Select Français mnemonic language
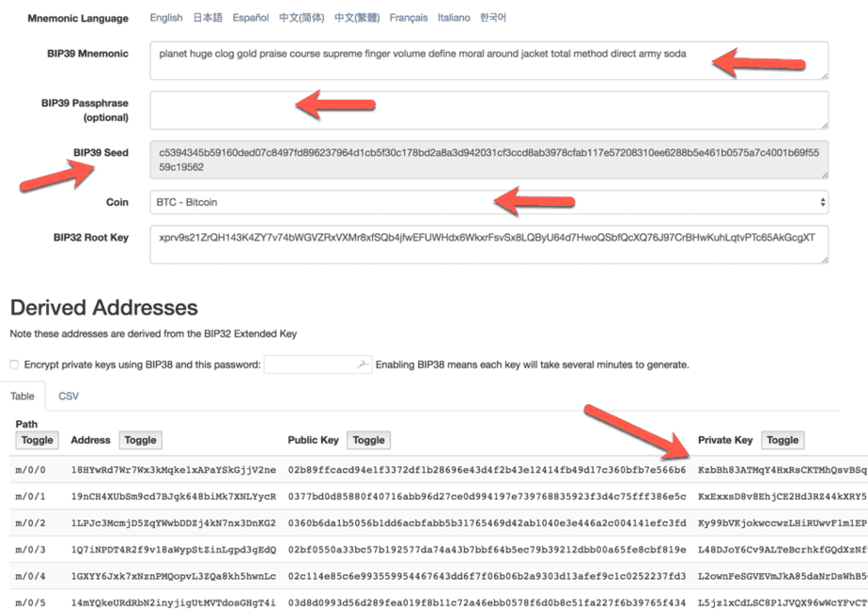The width and height of the screenshot is (868, 609). 409,18
